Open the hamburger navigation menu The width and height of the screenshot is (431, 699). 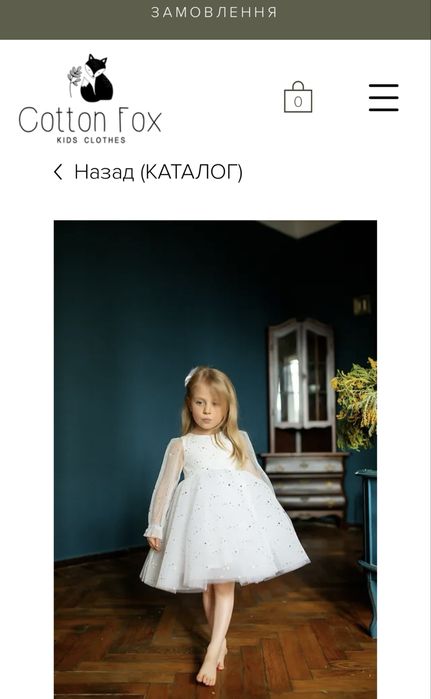[383, 97]
